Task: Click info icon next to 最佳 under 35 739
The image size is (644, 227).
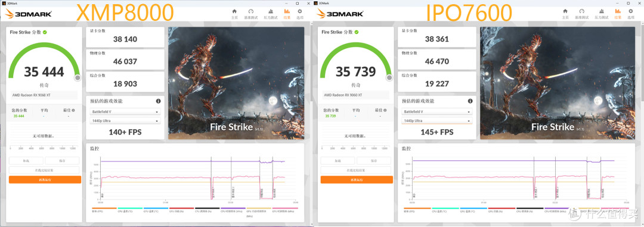Action: point(385,110)
